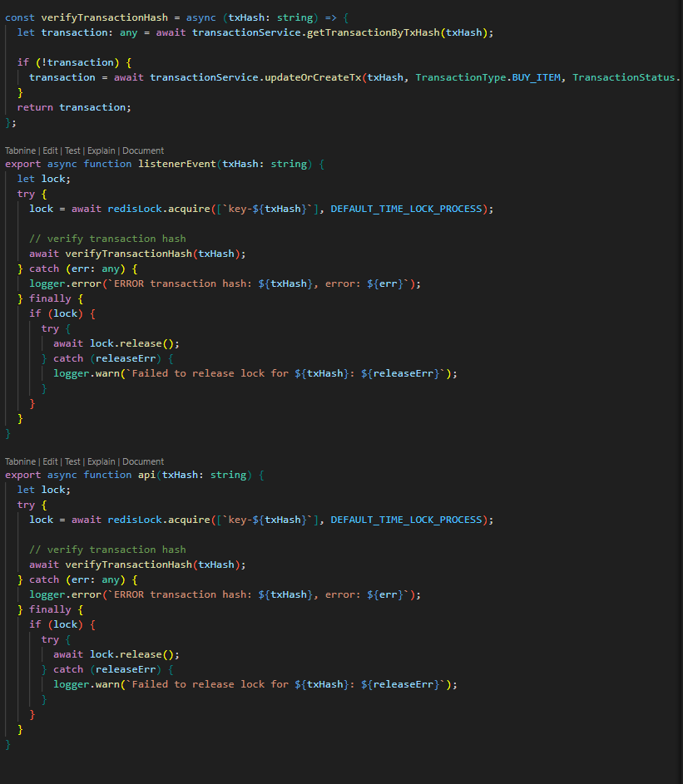Click await verifyTransactionHash call inside api function
The width and height of the screenshot is (683, 784).
coord(137,565)
